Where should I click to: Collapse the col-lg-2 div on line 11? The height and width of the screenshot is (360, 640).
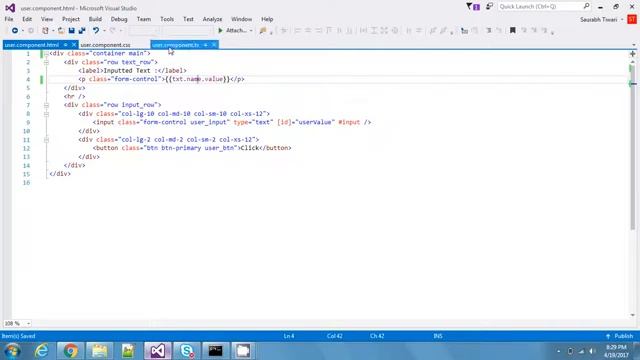coord(46,140)
